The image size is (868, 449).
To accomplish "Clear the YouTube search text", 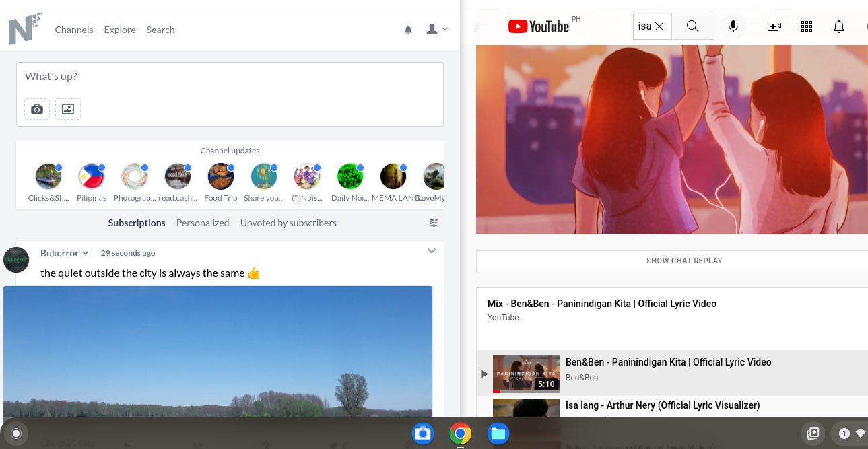I will (x=659, y=26).
